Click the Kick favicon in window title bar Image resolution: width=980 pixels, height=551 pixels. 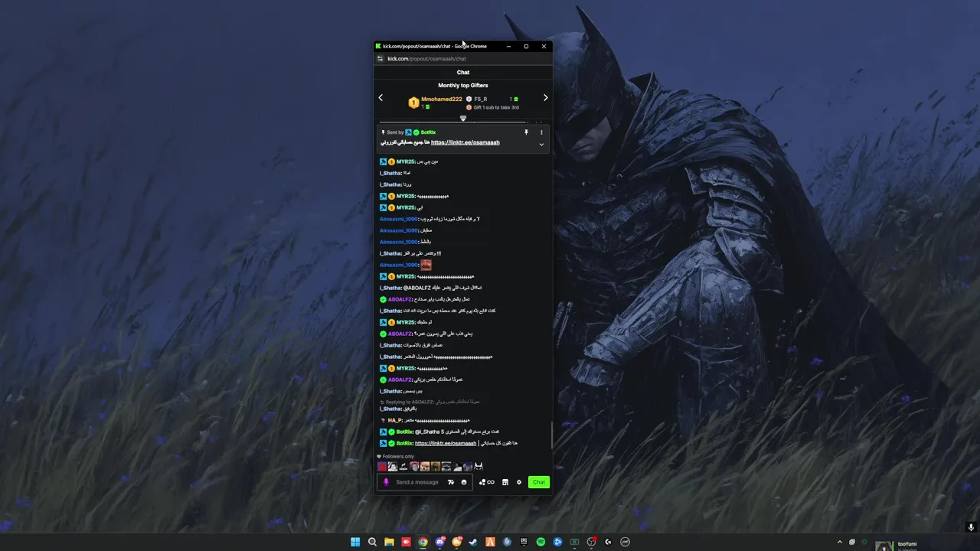[378, 46]
